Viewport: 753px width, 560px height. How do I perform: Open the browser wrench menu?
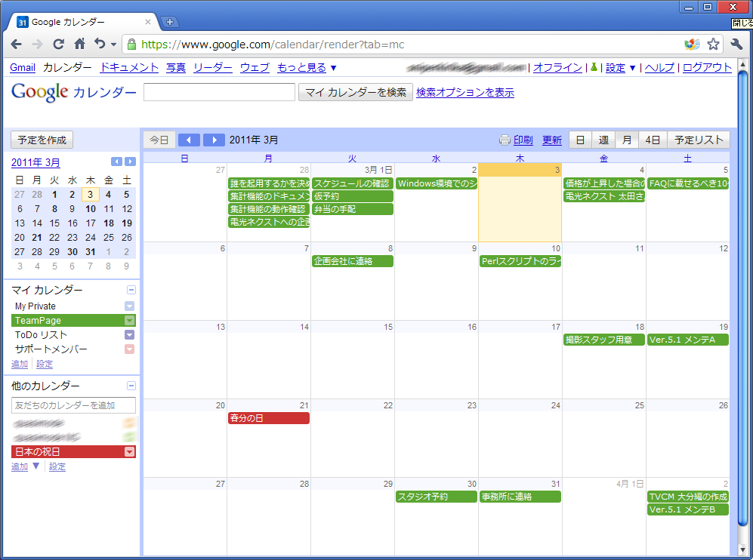[x=736, y=45]
